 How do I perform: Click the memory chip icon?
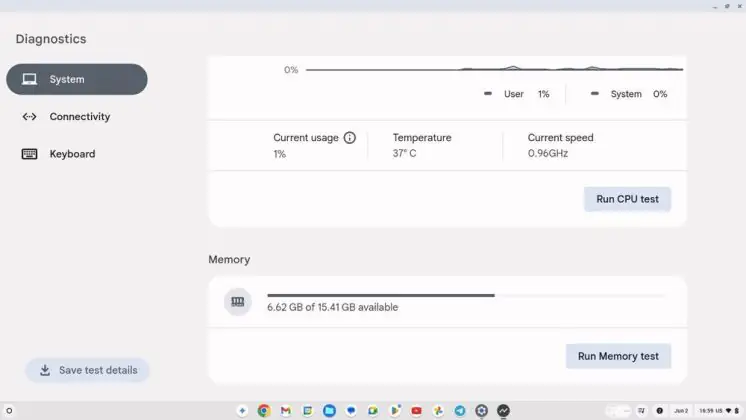[x=238, y=302]
